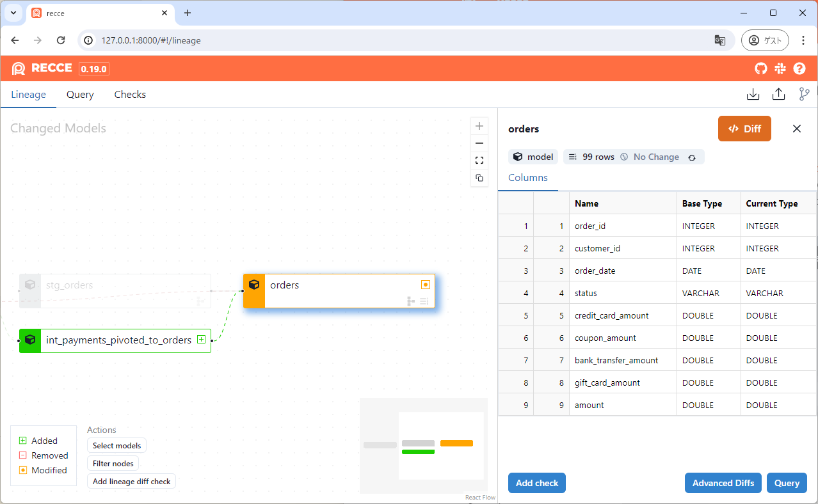
Task: Select the int_payments_pivoted_to_orders node
Action: (x=115, y=340)
